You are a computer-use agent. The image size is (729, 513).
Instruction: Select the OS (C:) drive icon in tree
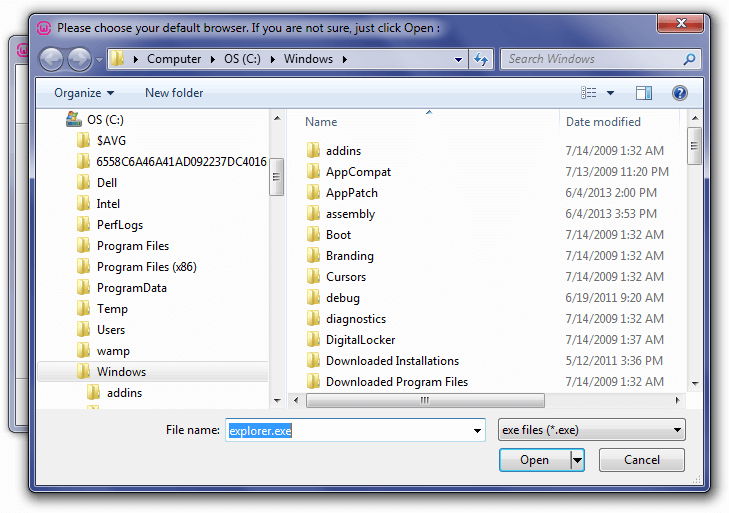[73, 120]
